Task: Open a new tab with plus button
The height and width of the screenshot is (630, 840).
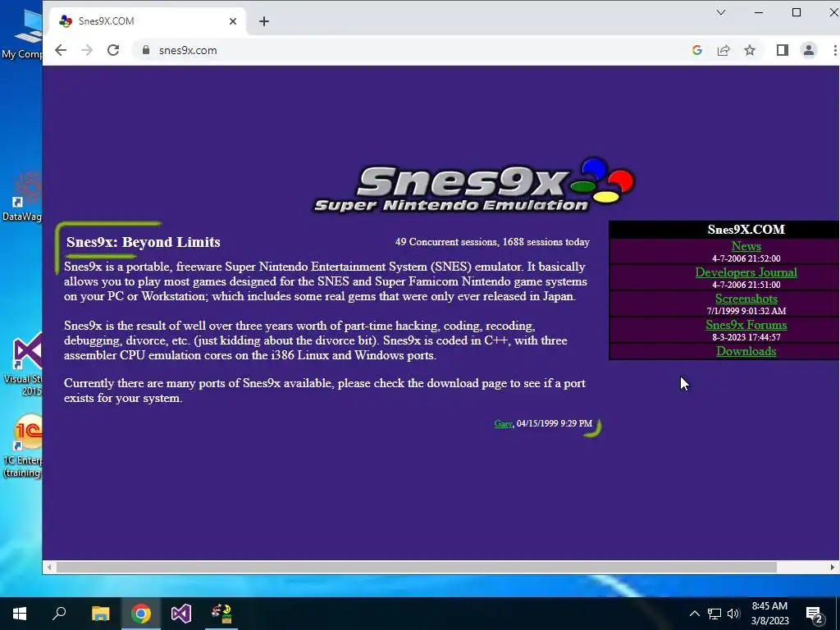Action: coord(264,21)
